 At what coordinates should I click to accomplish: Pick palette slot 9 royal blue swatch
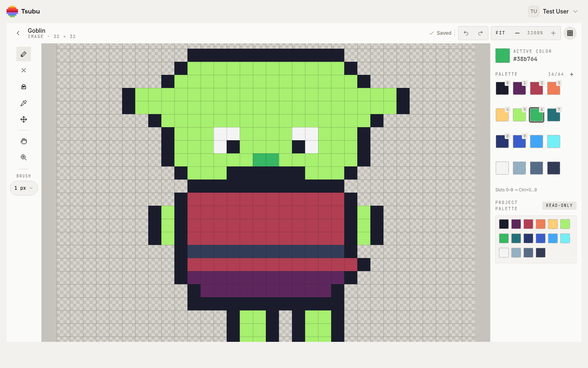[x=519, y=141]
